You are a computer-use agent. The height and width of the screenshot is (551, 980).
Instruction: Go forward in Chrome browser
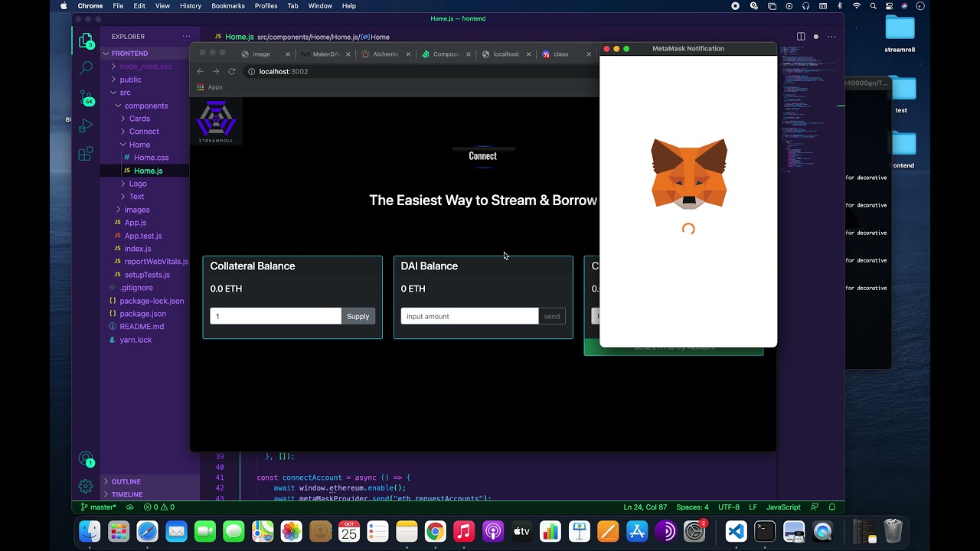(x=216, y=71)
